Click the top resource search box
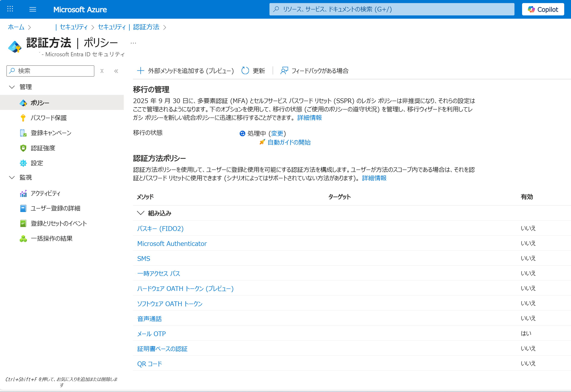 click(x=392, y=9)
